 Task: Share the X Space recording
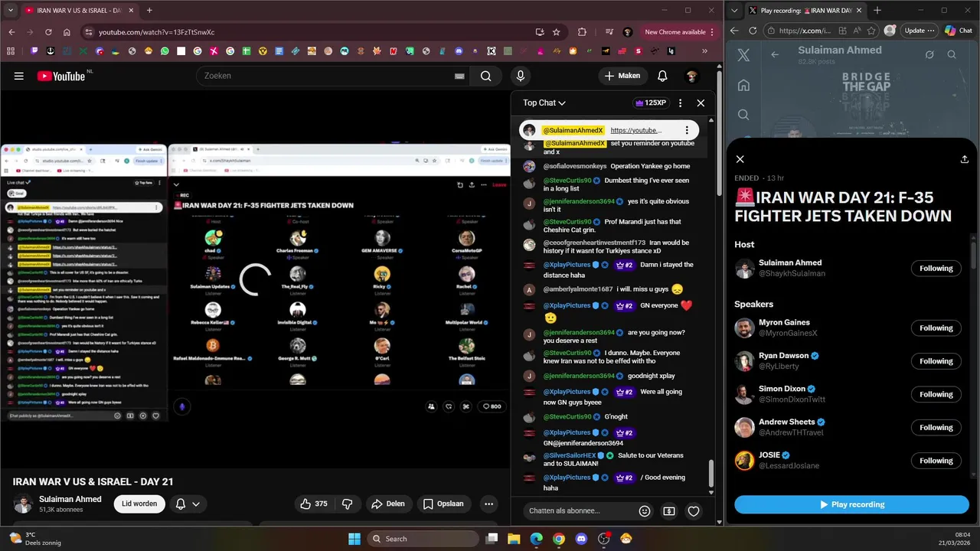click(x=964, y=159)
